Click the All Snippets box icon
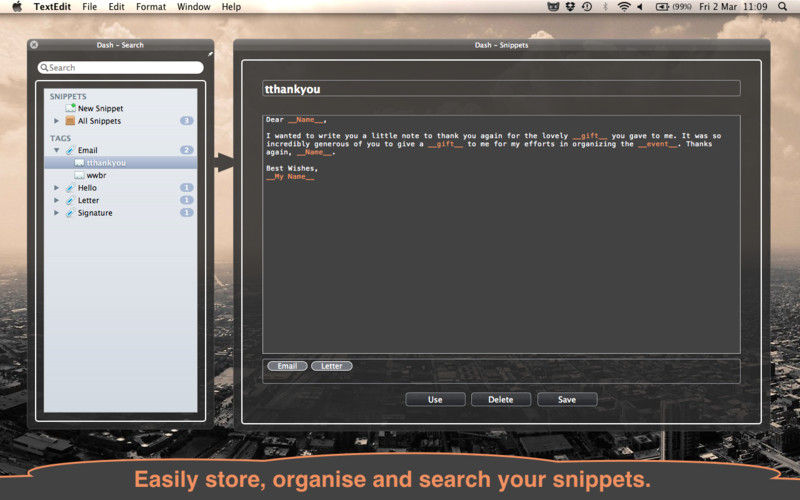 [x=70, y=121]
